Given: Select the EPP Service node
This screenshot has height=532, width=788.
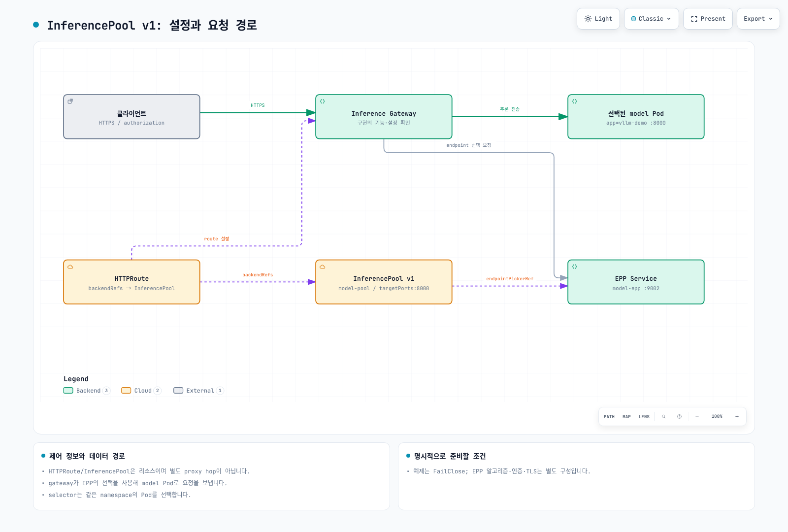Looking at the screenshot, I should tap(636, 282).
